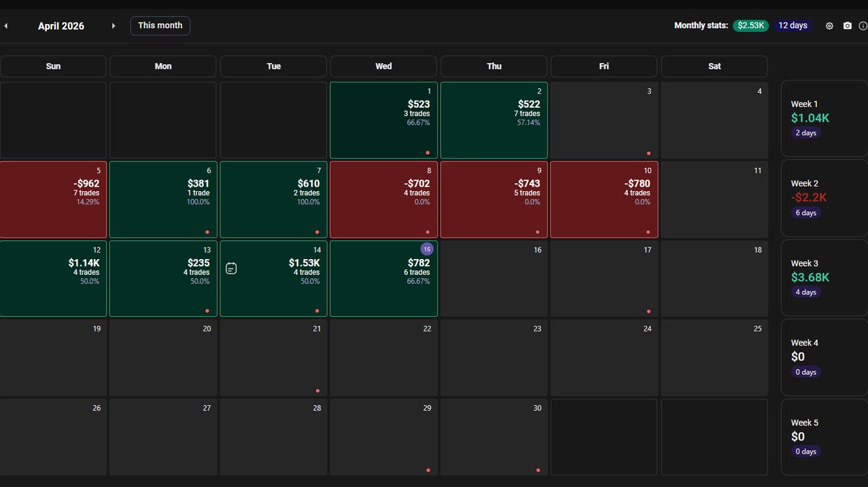Capture a screenshot using the camera icon
868x487 pixels.
tap(847, 25)
